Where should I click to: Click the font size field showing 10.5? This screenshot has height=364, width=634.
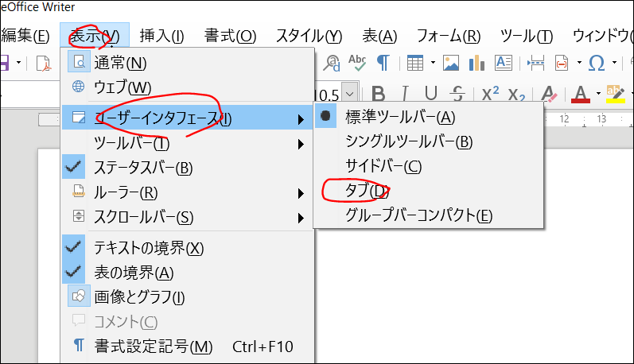[x=328, y=95]
